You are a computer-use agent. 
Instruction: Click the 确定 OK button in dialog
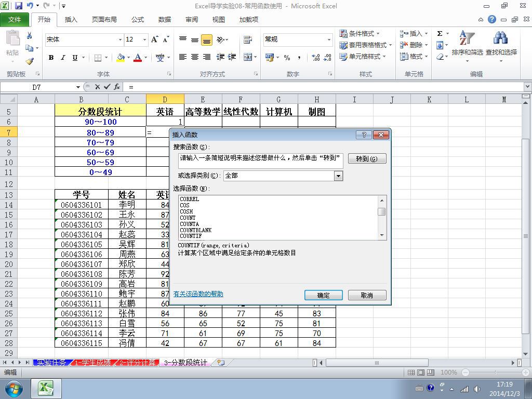tap(323, 295)
